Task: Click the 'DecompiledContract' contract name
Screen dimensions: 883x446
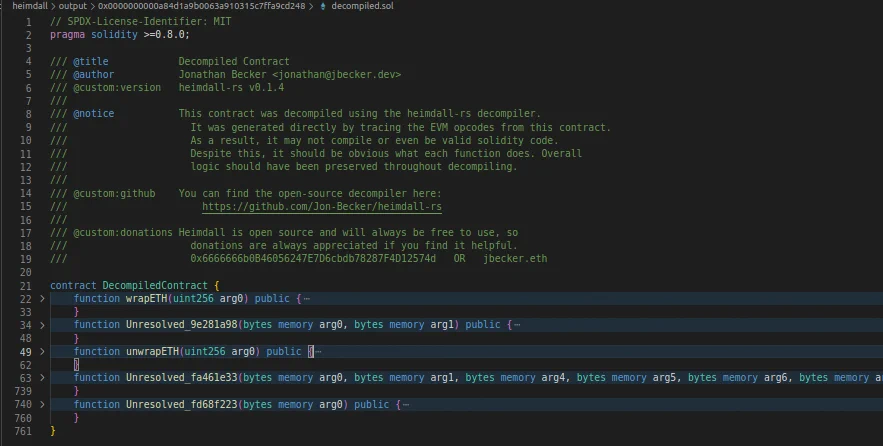Action: (x=155, y=286)
